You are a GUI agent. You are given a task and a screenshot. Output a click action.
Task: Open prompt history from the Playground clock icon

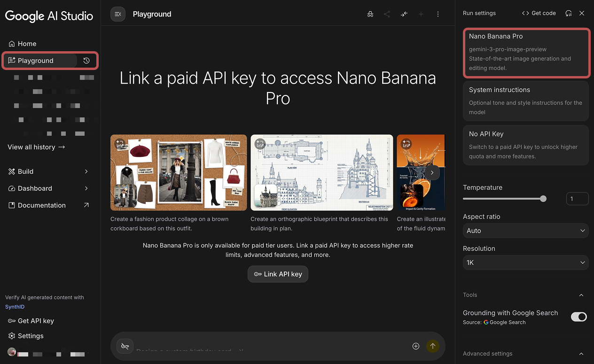coord(86,61)
